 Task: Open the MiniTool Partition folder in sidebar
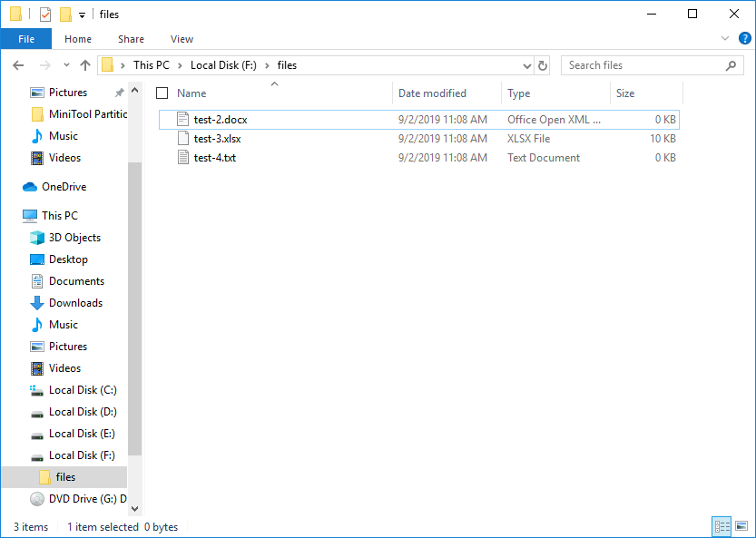79,114
